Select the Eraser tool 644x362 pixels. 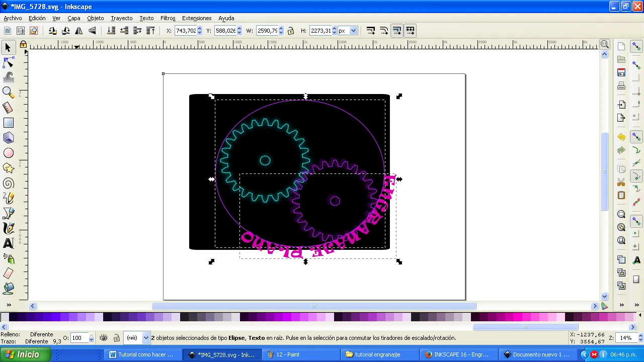[8, 274]
